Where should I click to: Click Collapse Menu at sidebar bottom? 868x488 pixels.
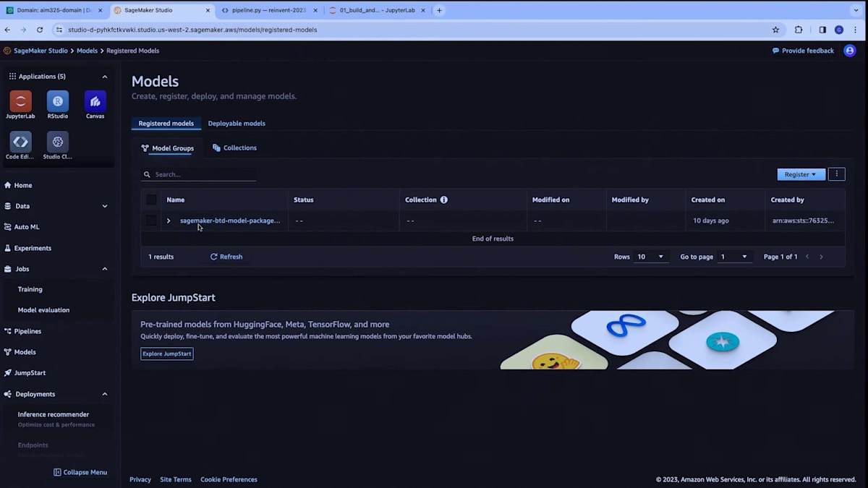pos(80,472)
